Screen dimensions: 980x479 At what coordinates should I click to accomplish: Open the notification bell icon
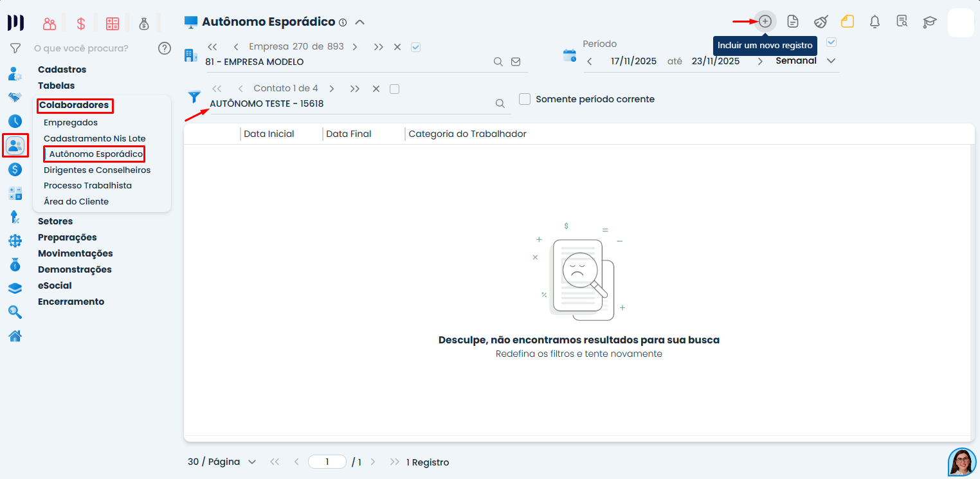click(875, 21)
